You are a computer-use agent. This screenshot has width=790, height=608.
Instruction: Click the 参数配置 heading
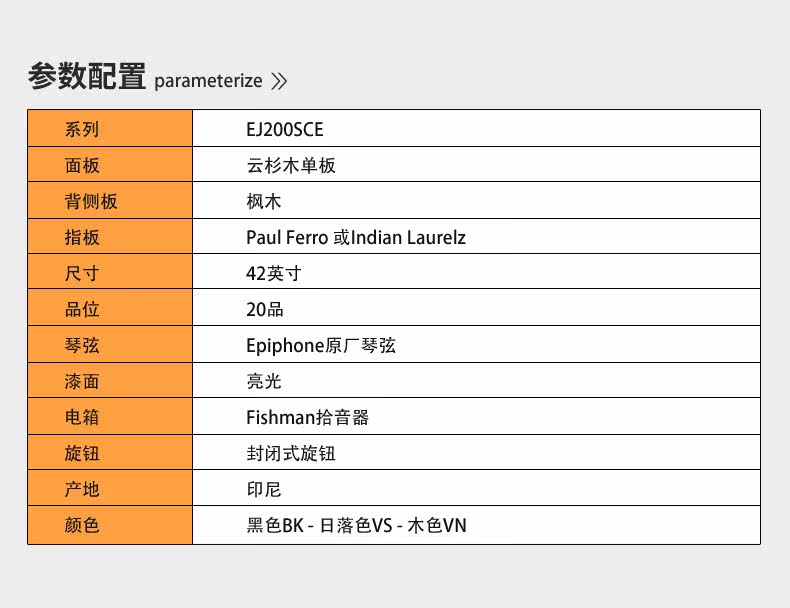tap(87, 76)
